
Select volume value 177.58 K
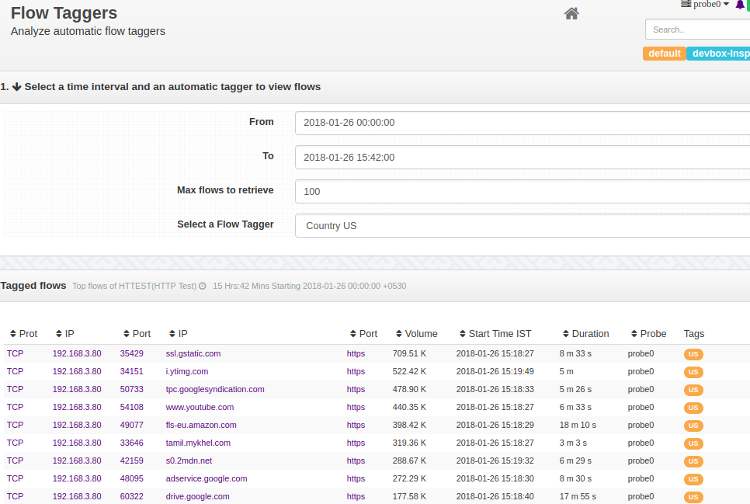[409, 496]
